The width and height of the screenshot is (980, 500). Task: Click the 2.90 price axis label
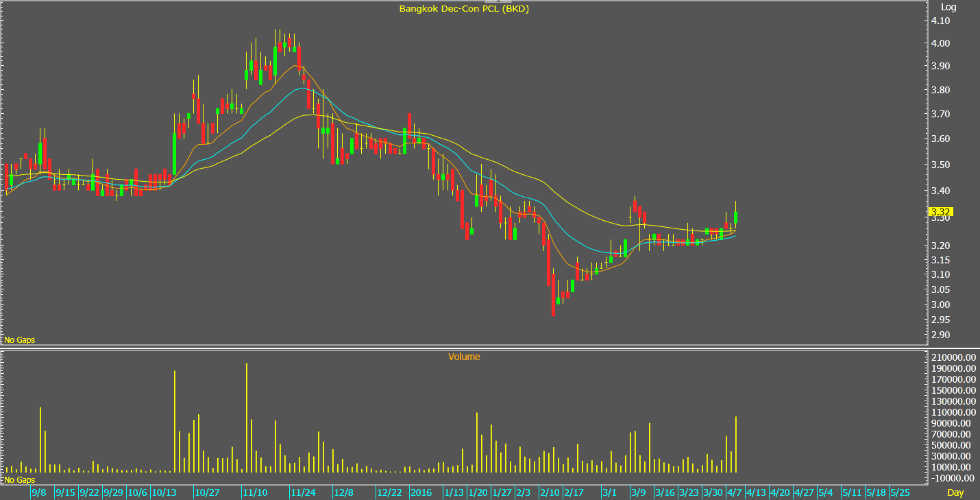tap(941, 335)
